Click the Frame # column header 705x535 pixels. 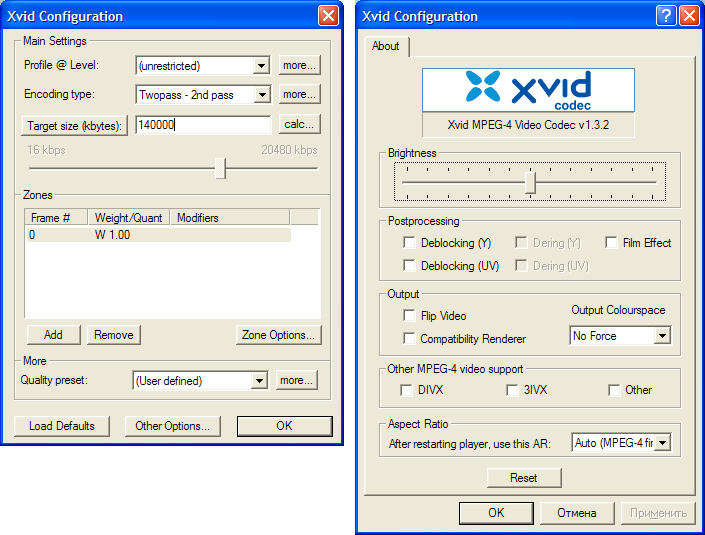tap(56, 218)
